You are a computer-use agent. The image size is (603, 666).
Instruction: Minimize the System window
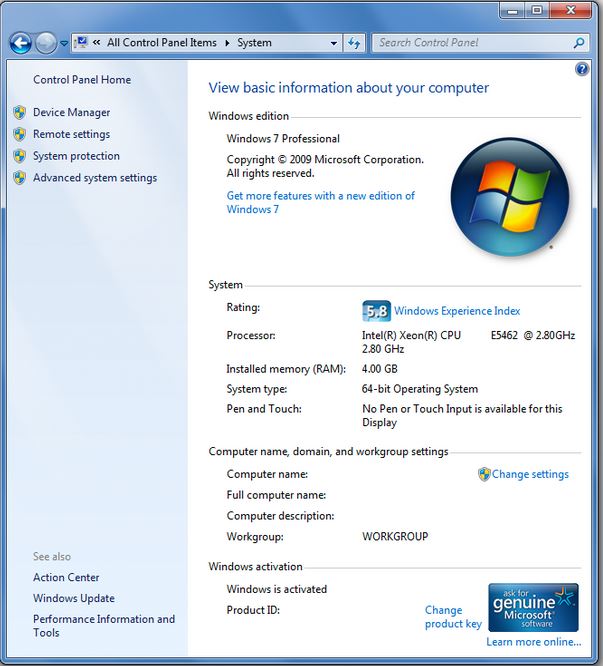point(513,10)
